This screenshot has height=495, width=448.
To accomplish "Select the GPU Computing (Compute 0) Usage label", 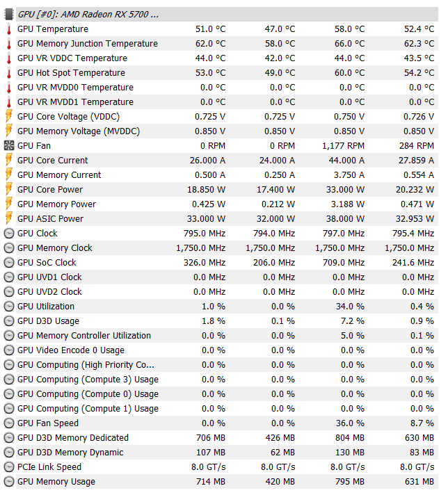I will [x=88, y=394].
